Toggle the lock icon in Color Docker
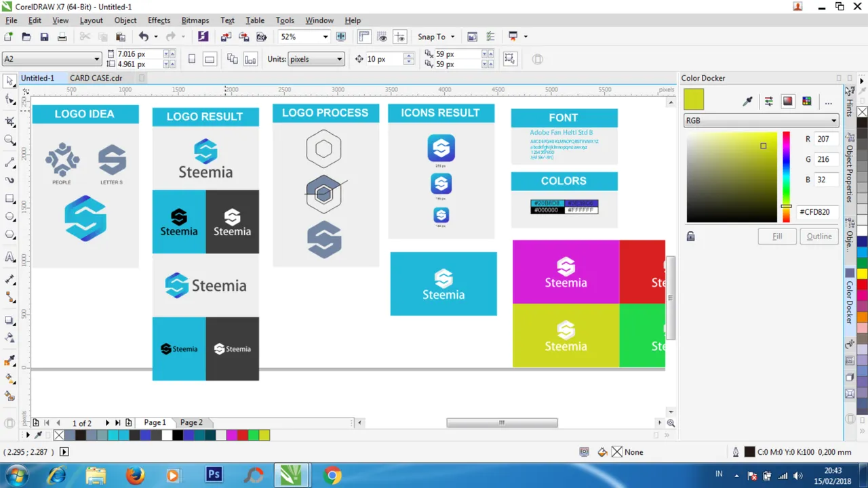Viewport: 868px width, 488px height. (x=690, y=236)
